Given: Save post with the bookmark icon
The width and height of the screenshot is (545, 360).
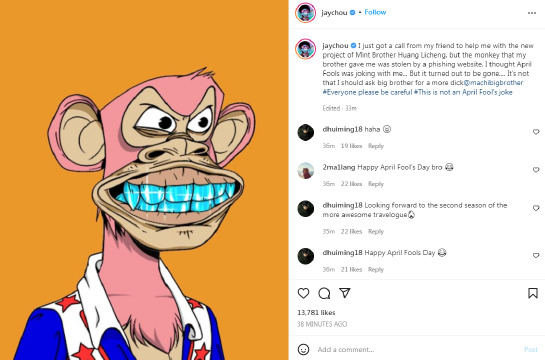Looking at the screenshot, I should point(533,293).
